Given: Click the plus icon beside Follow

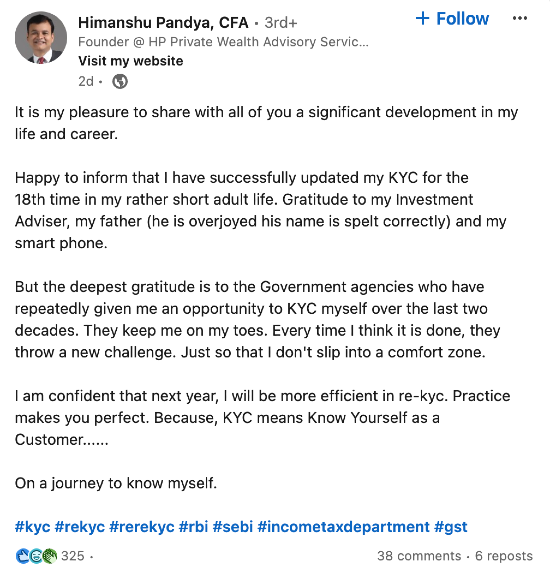Looking at the screenshot, I should (422, 18).
